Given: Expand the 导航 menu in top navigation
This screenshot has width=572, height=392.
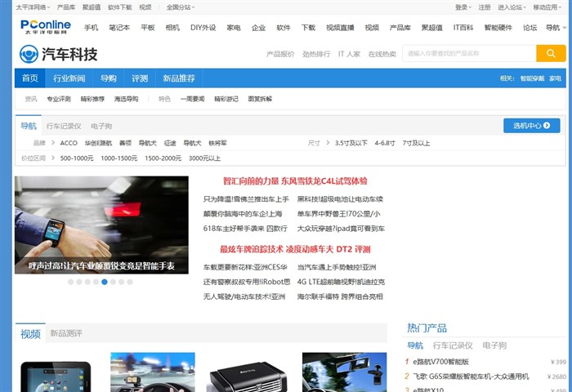Looking at the screenshot, I should [556, 28].
